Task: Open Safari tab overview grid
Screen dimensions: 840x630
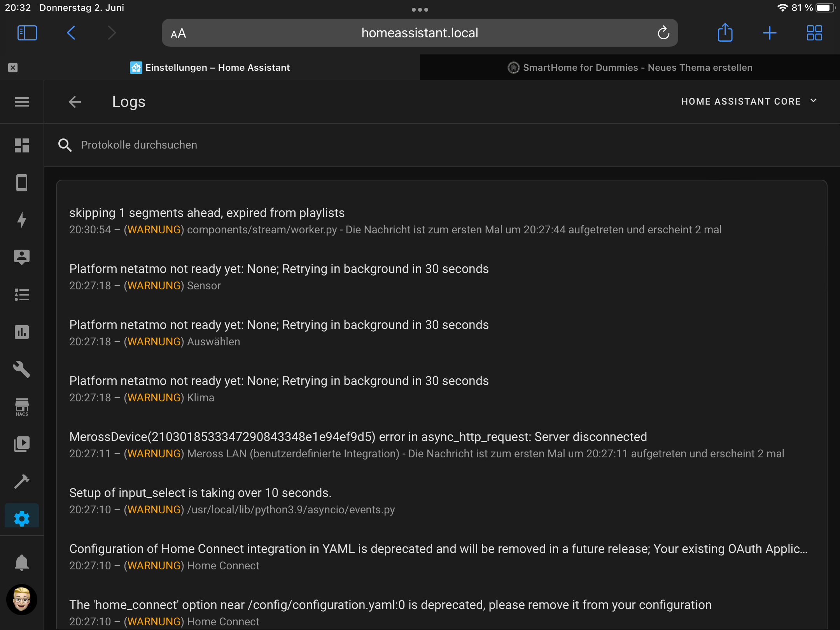Action: [814, 33]
